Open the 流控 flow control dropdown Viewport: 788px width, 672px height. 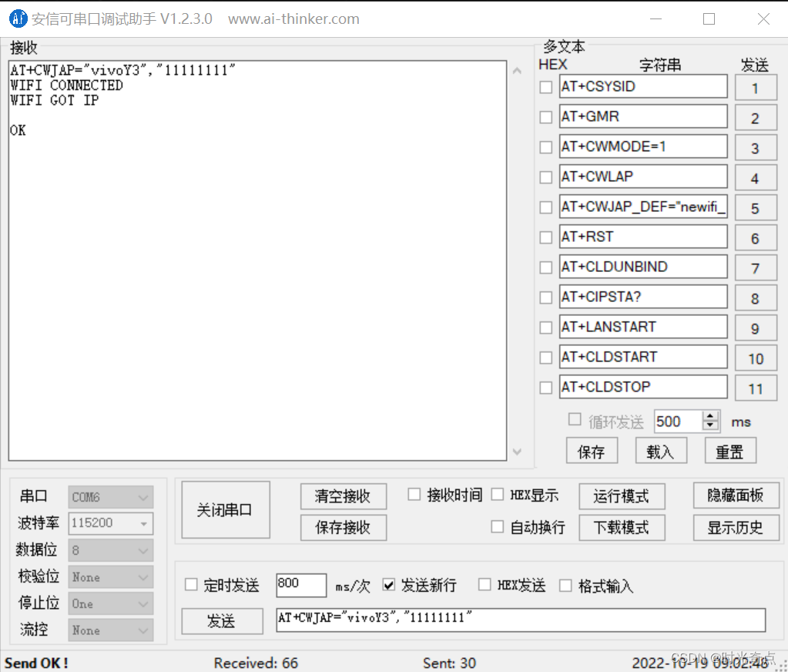(111, 630)
